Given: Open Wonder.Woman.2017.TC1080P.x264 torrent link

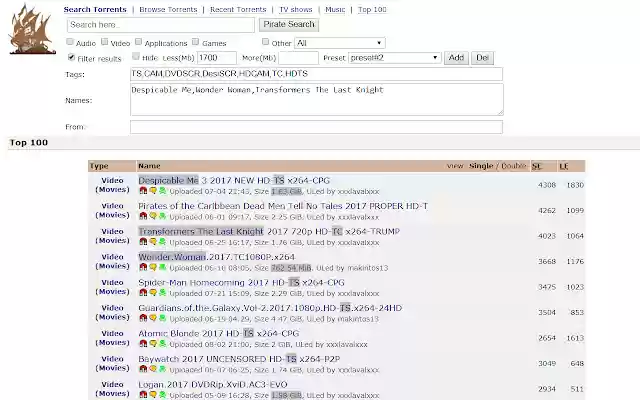Looking at the screenshot, I should pos(216,257).
